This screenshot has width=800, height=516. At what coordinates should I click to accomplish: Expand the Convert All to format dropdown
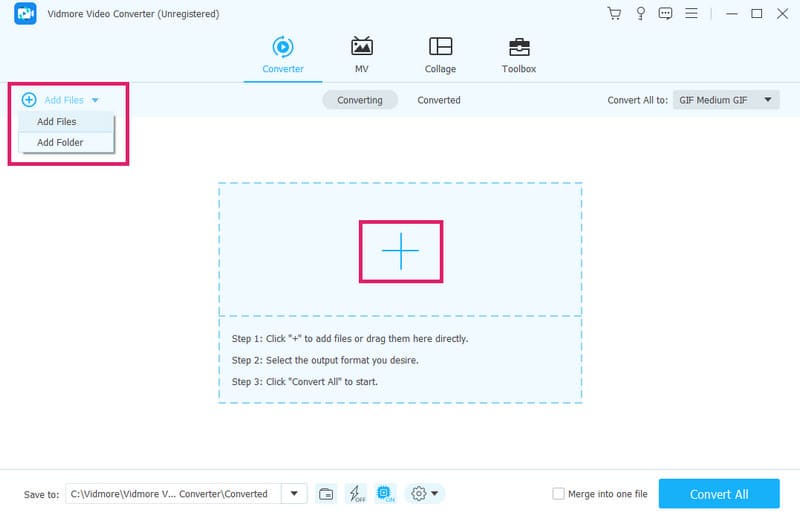pos(767,100)
